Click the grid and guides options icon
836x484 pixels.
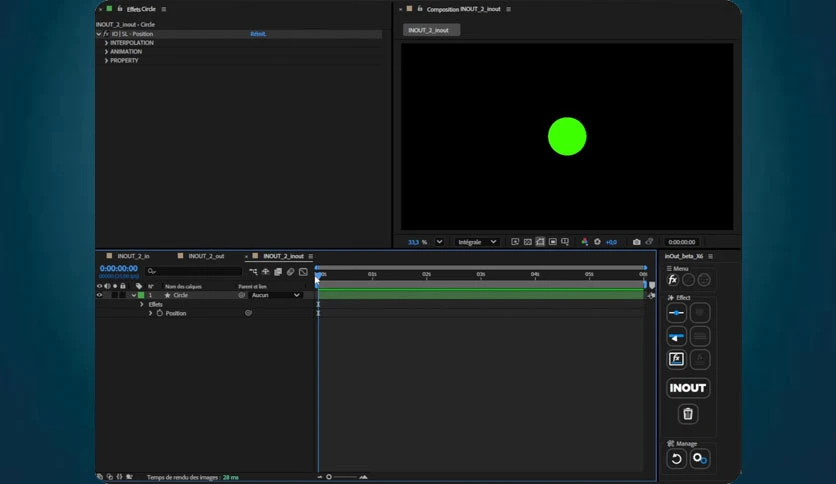[565, 242]
